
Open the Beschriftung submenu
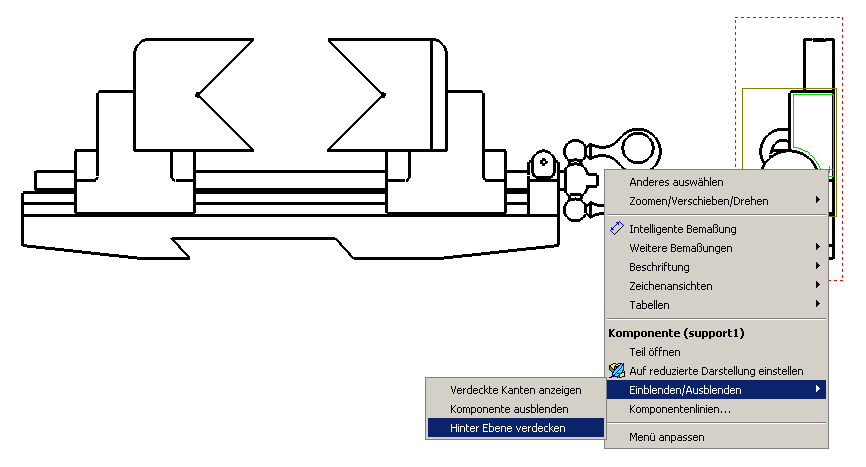click(x=716, y=267)
